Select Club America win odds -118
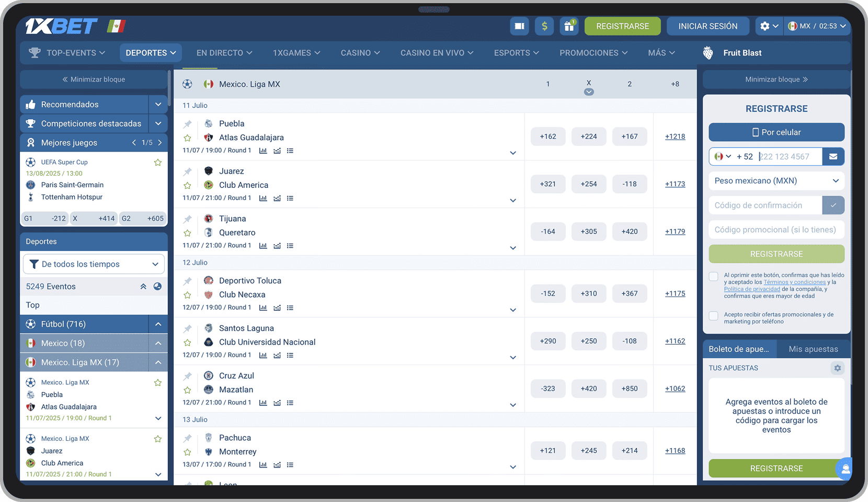Viewport: 868px width, 502px height. click(x=630, y=184)
